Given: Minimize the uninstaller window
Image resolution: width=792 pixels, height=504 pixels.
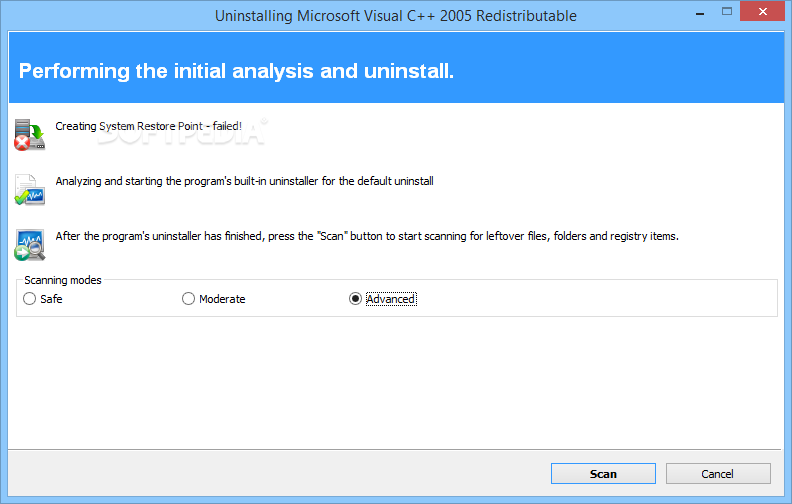Looking at the screenshot, I should pyautogui.click(x=700, y=12).
